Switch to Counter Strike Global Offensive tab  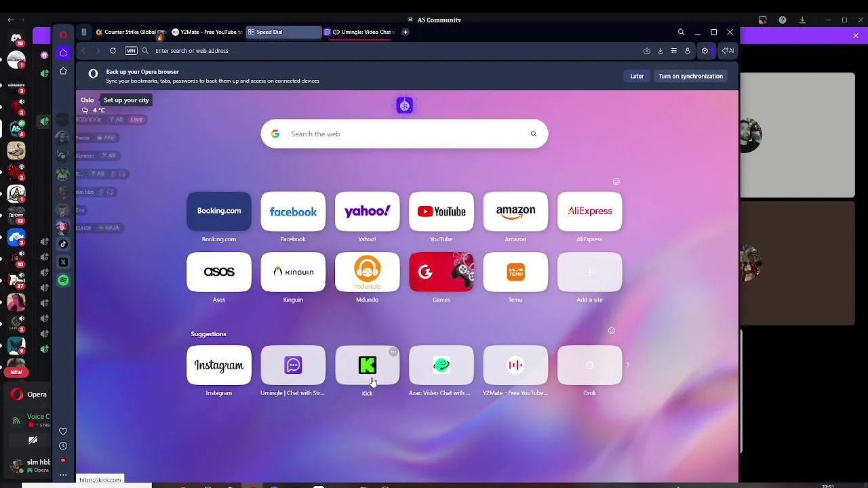tap(131, 32)
